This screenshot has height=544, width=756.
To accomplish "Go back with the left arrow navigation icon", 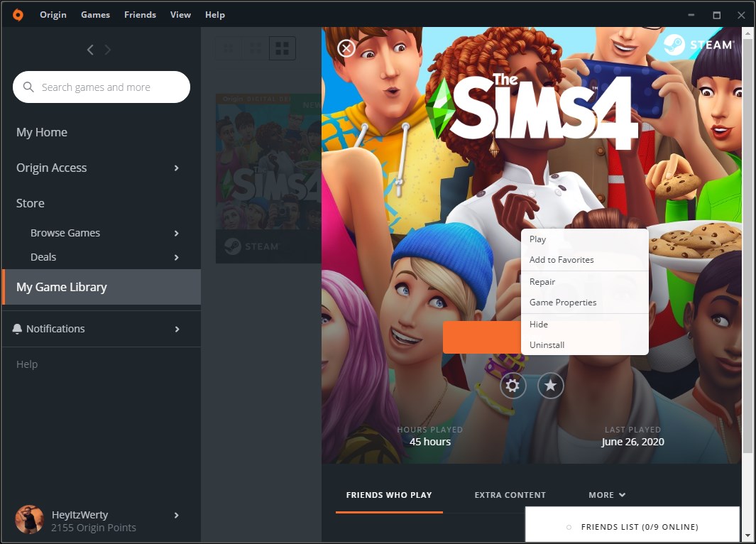I will (90, 50).
